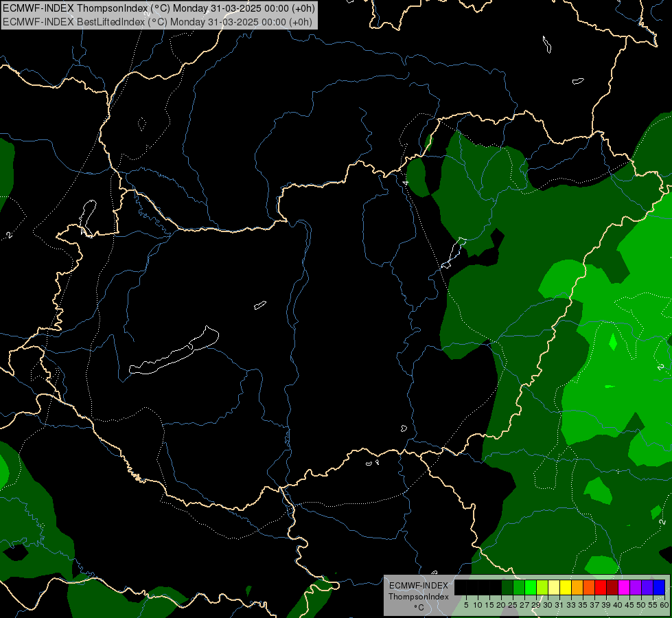Viewport: 672px width, 618px height.
Task: Click the legend value label 45
Action: pyautogui.click(x=629, y=605)
